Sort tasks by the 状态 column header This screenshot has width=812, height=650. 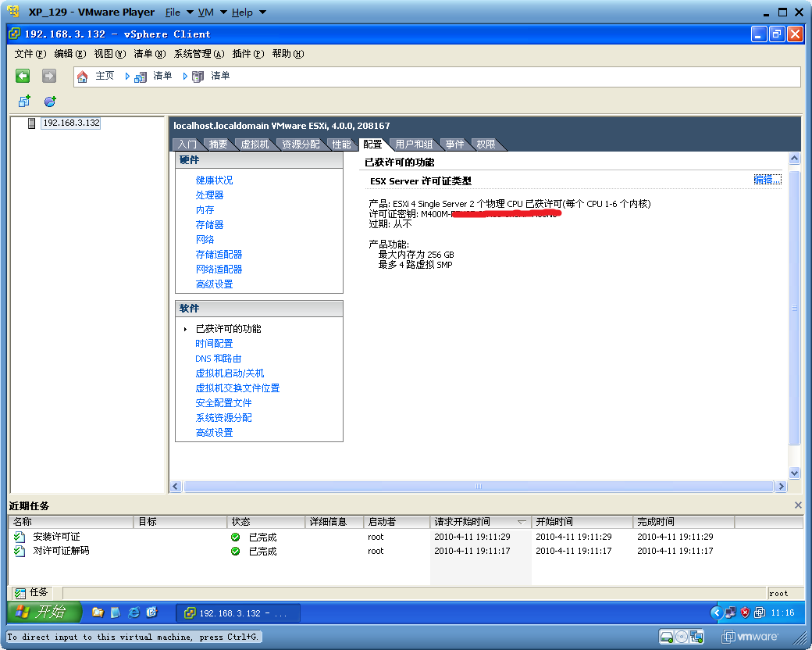point(265,522)
